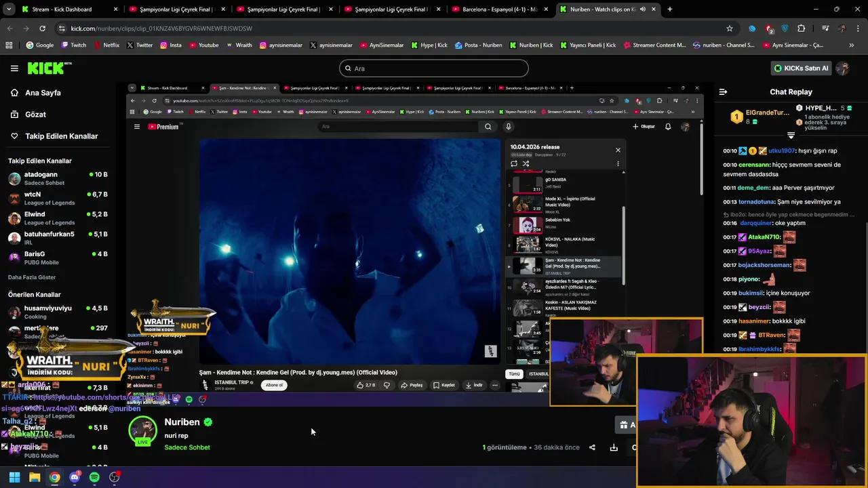Click utku1907 username in chat
Screen dimensions: 868x488
[781, 151]
